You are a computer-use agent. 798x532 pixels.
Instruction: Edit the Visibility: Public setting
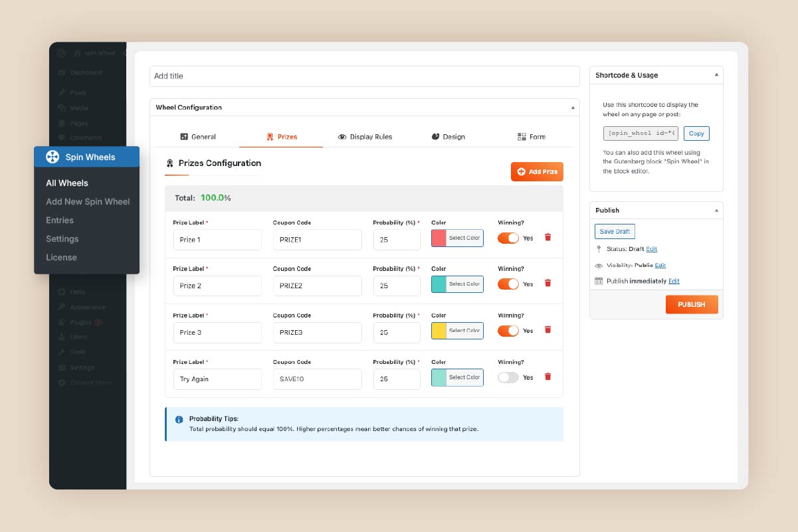[x=660, y=266]
